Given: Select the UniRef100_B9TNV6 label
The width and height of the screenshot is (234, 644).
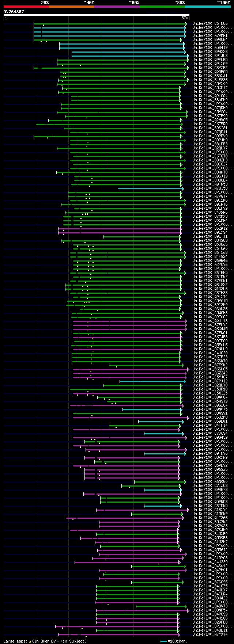Looking at the screenshot, I should click(210, 453).
